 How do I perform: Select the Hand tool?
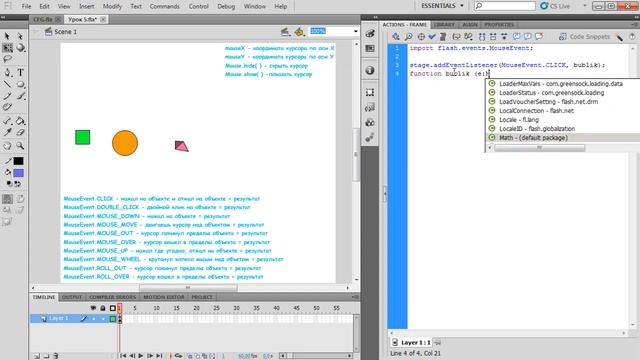click(x=7, y=146)
